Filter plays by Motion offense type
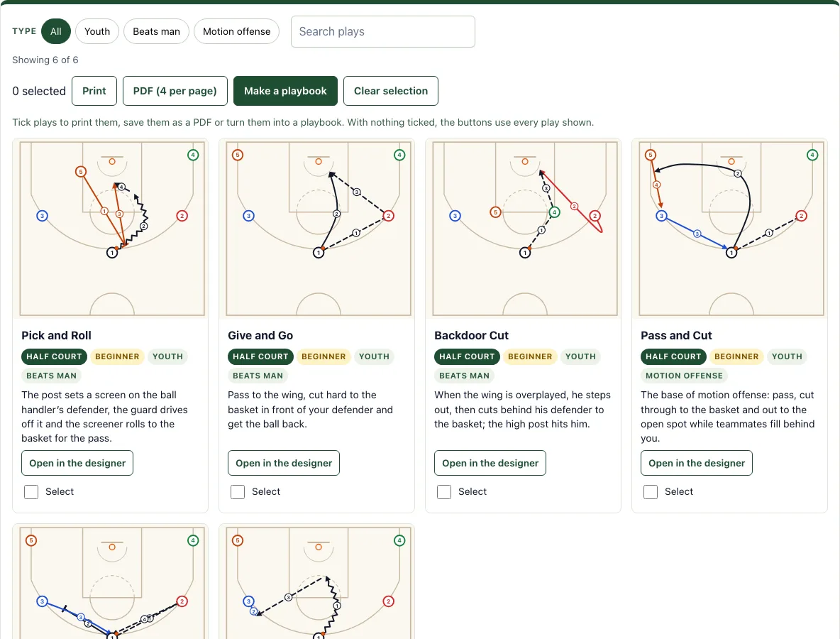This screenshot has height=639, width=840. pyautogui.click(x=236, y=32)
